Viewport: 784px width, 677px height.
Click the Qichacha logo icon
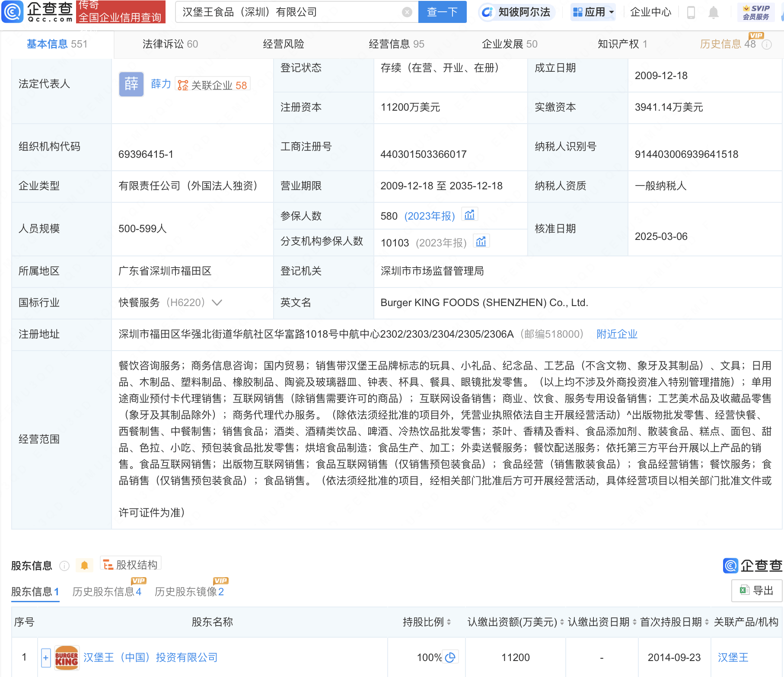(13, 12)
